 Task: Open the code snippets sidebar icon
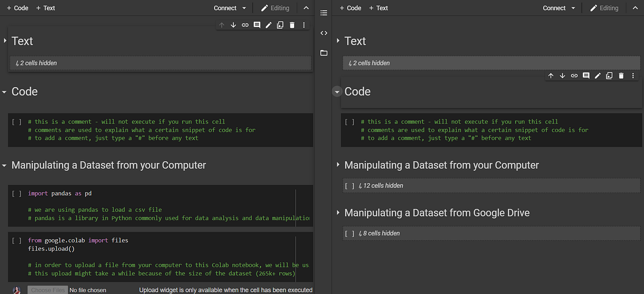pos(324,33)
